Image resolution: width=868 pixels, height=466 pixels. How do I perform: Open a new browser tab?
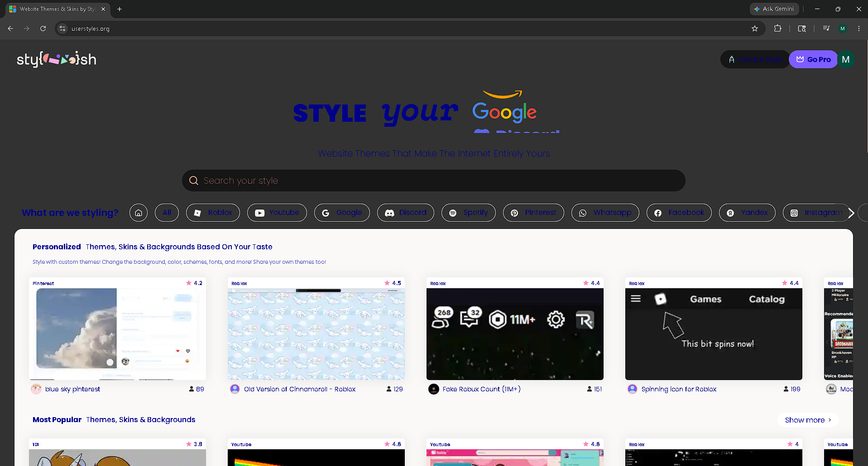(x=120, y=9)
